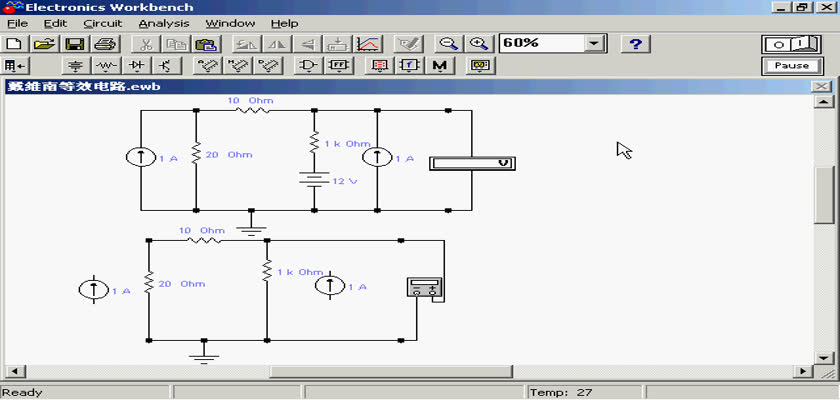Click the Create Subcircuit icon
Viewport: 840px width, 400px height.
338,44
